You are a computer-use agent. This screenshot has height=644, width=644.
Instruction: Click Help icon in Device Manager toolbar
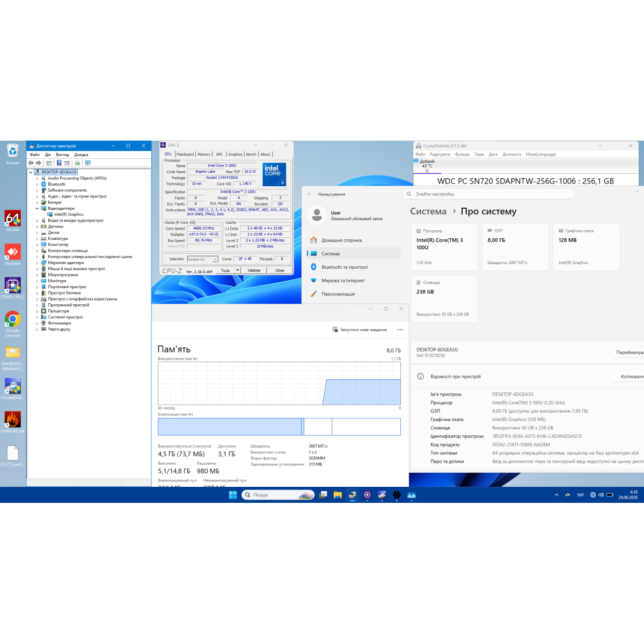58,163
